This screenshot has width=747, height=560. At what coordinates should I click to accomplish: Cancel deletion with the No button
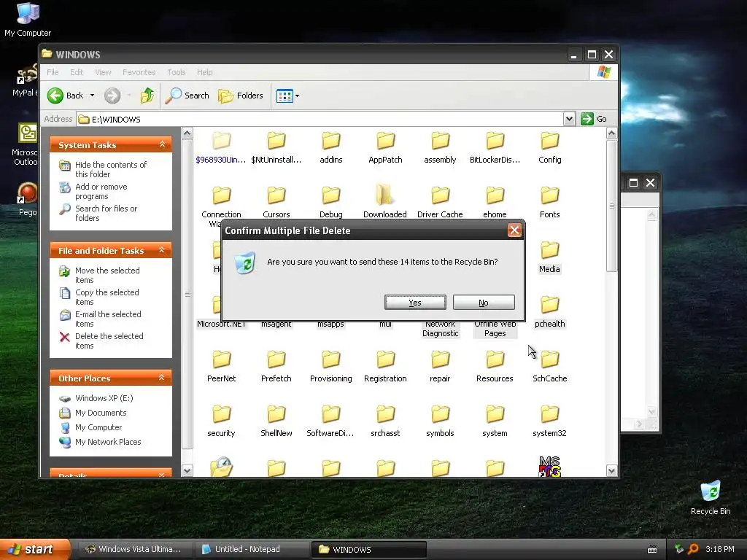pos(484,303)
